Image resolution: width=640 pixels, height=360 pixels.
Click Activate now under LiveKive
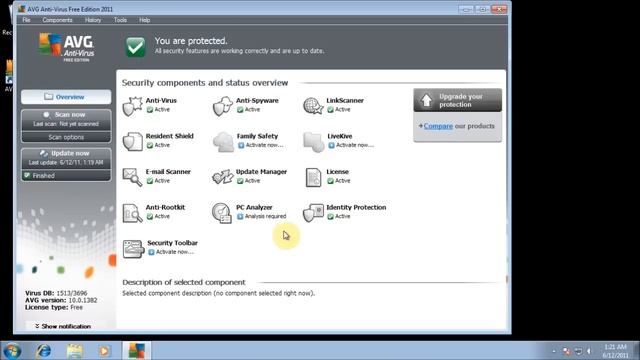355,145
